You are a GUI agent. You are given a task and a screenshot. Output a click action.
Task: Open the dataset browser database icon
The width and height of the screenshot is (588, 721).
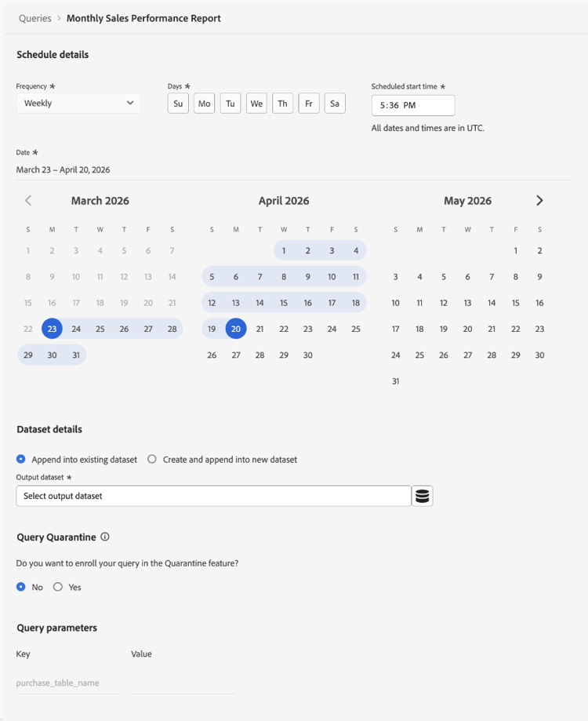click(422, 496)
